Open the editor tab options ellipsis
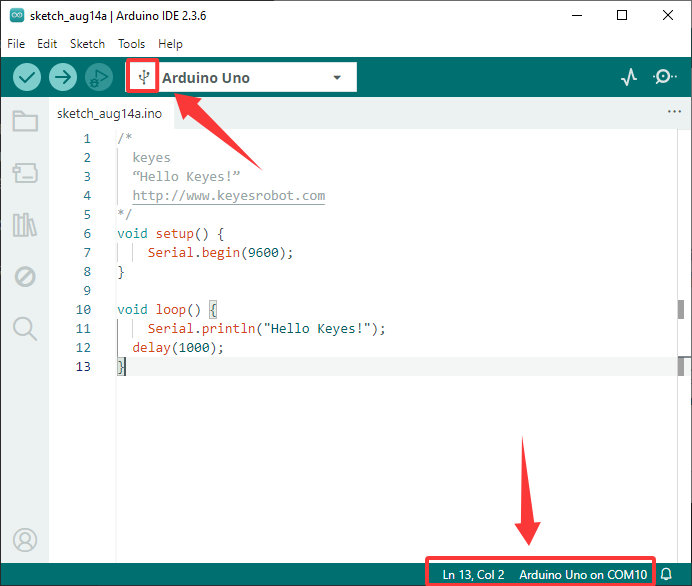This screenshot has width=692, height=586. pos(674,112)
